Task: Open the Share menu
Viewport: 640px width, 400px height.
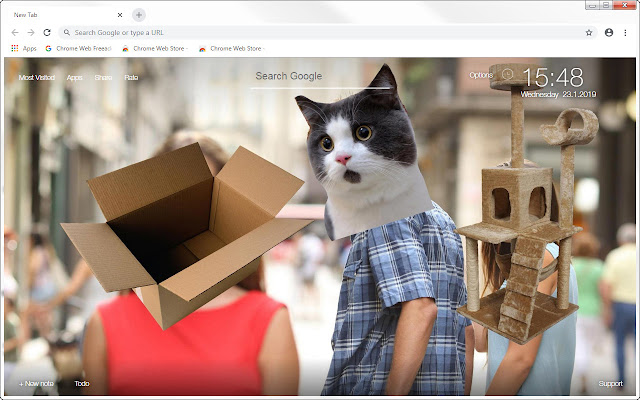Action: pos(103,78)
